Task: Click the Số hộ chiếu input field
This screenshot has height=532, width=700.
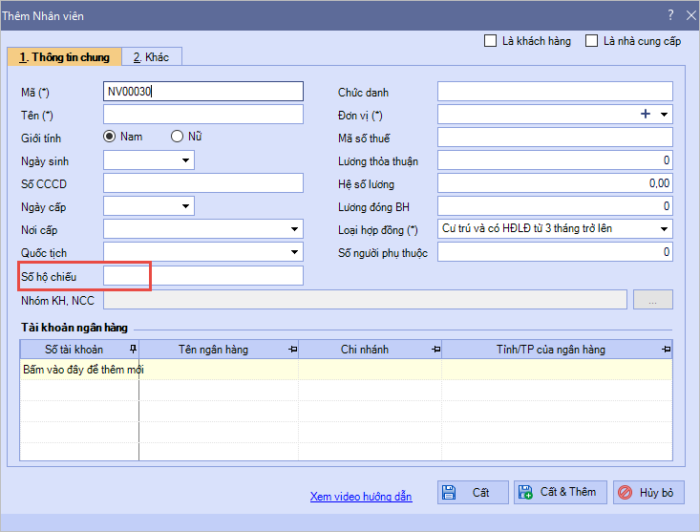Action: [202, 276]
